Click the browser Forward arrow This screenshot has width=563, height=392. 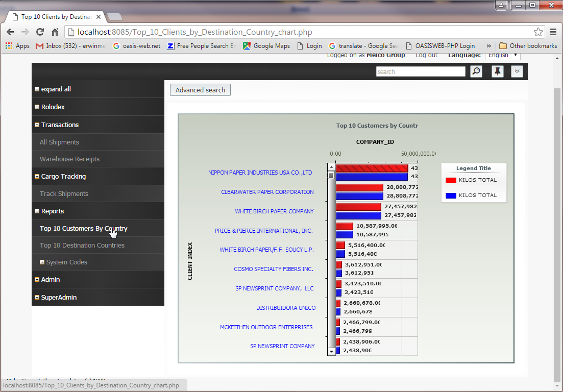(x=25, y=32)
